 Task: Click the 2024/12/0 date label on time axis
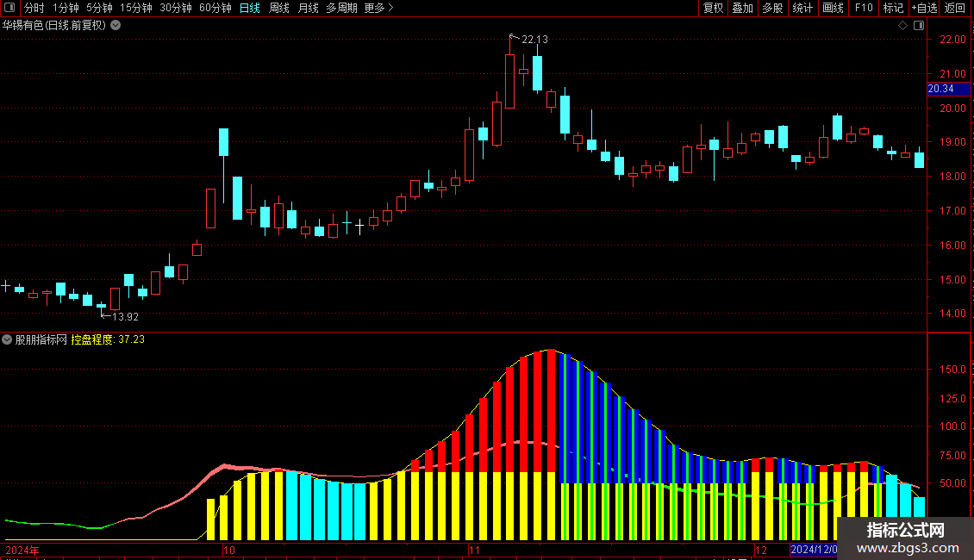pos(814,550)
